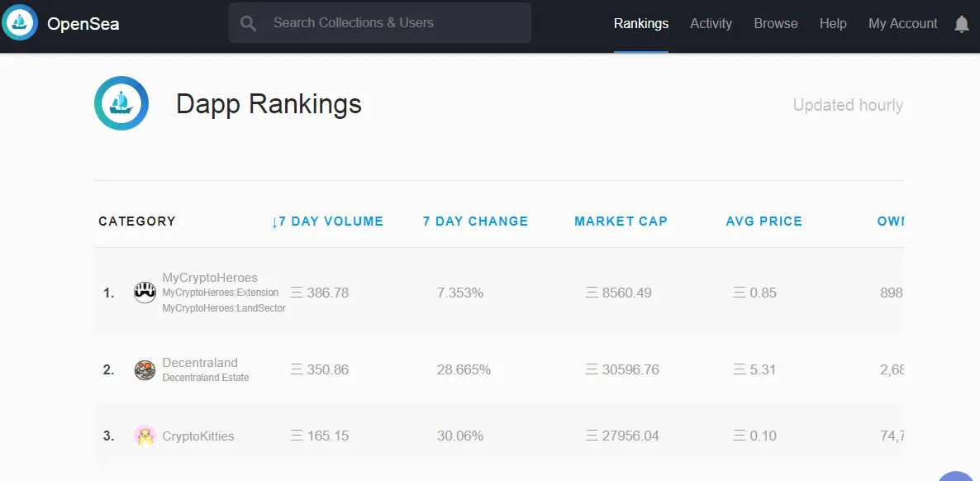This screenshot has width=980, height=481.
Task: Sort by 7 Day Change column
Action: click(476, 221)
